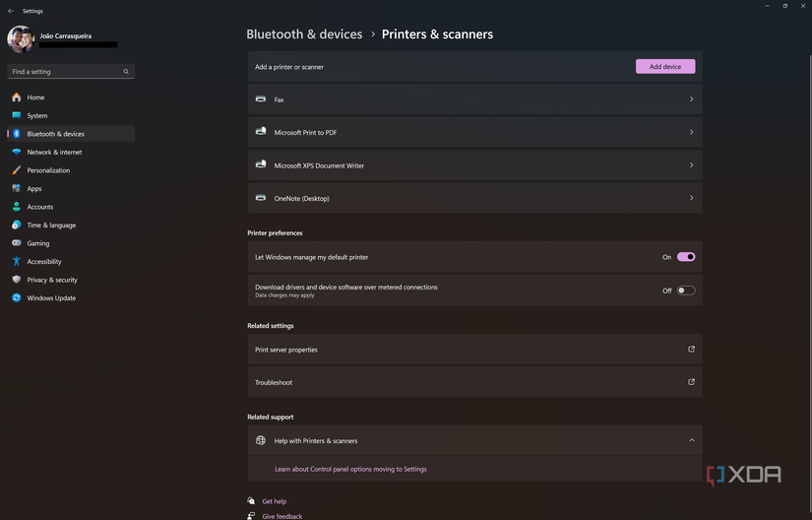Click the Get help icon
This screenshot has height=520, width=812.
251,501
